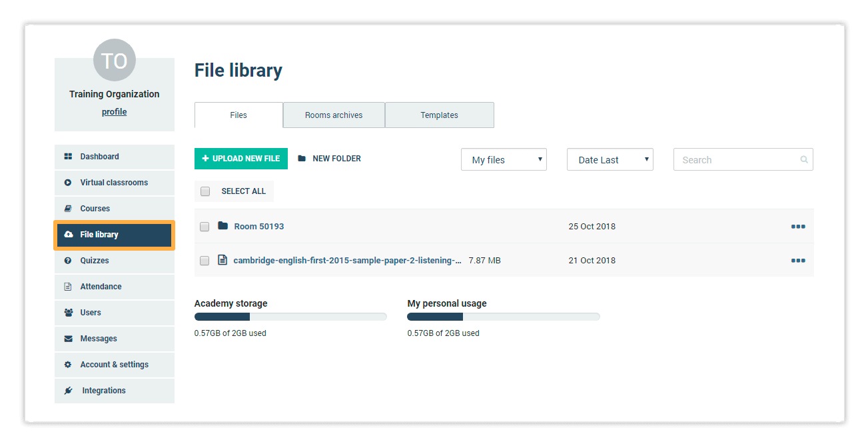The height and width of the screenshot is (446, 868).
Task: Click the Quizzes question mark icon
Action: point(68,261)
